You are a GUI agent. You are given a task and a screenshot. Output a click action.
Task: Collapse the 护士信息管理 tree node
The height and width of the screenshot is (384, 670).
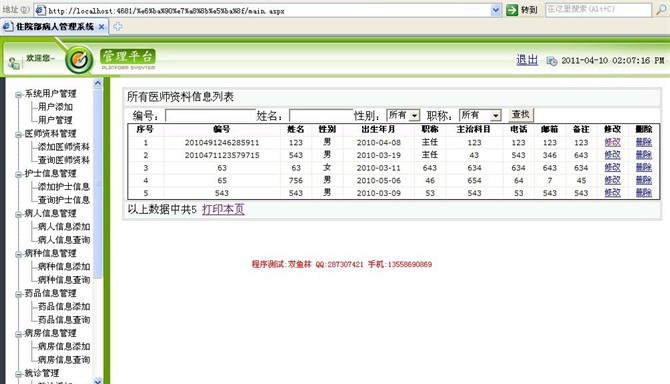tap(18, 174)
